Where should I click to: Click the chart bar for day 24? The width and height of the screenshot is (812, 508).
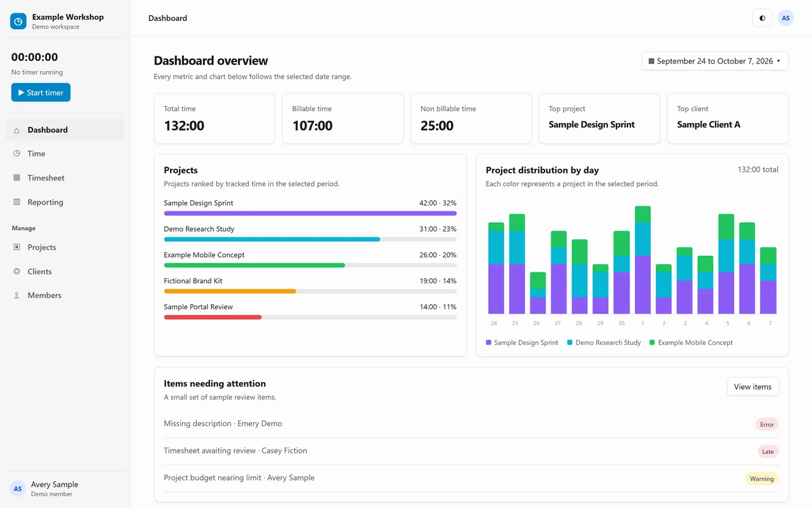coord(496,268)
